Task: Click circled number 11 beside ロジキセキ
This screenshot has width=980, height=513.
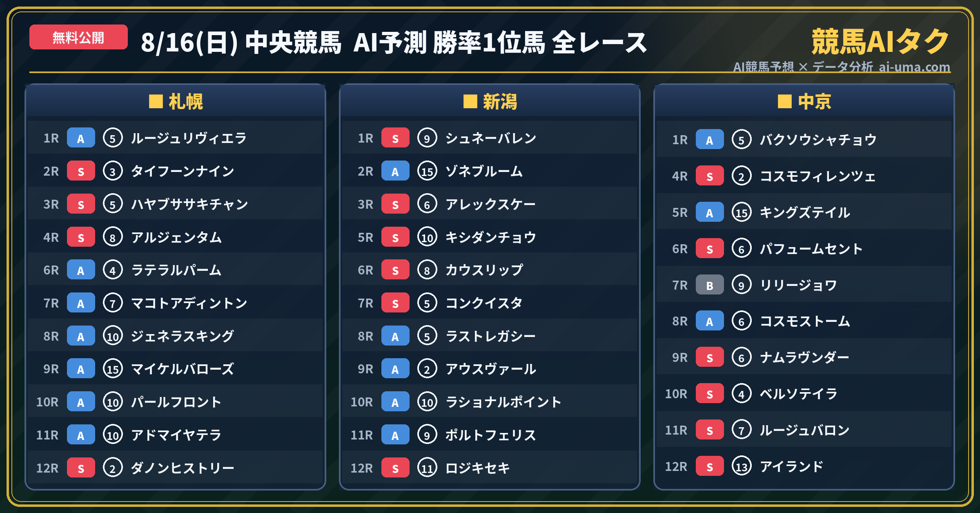Action: point(427,468)
